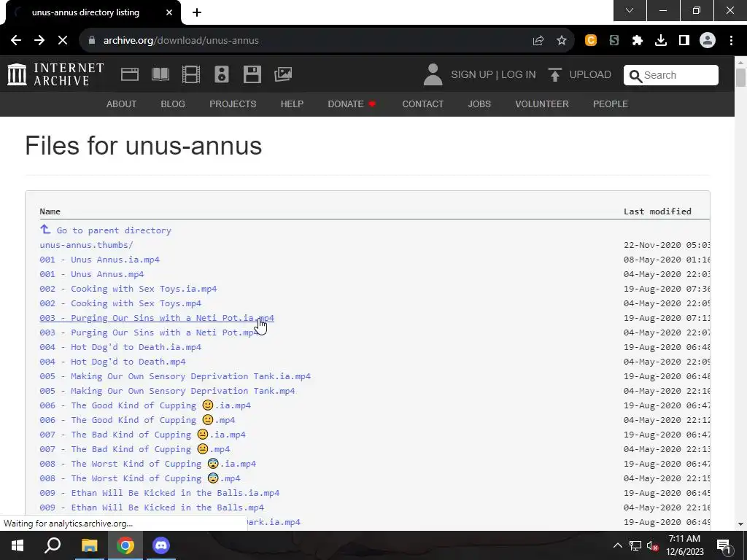
Task: Open the JOBS menu item
Action: tap(479, 104)
